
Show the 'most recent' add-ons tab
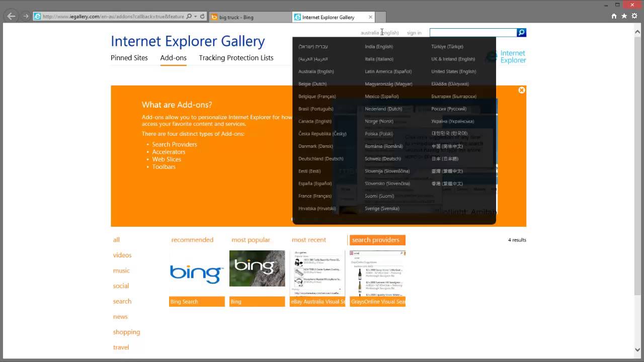point(309,240)
